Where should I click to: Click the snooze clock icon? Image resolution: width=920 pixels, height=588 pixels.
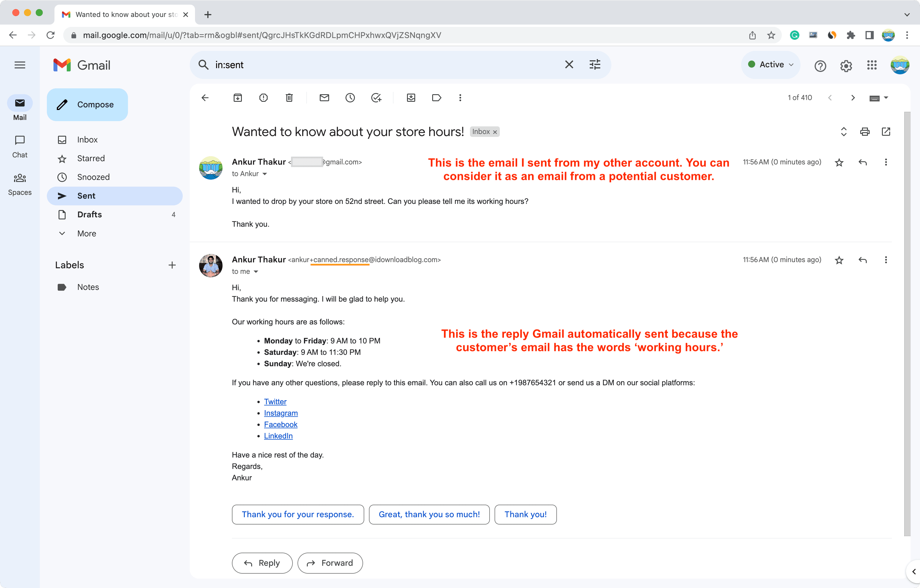coord(349,97)
